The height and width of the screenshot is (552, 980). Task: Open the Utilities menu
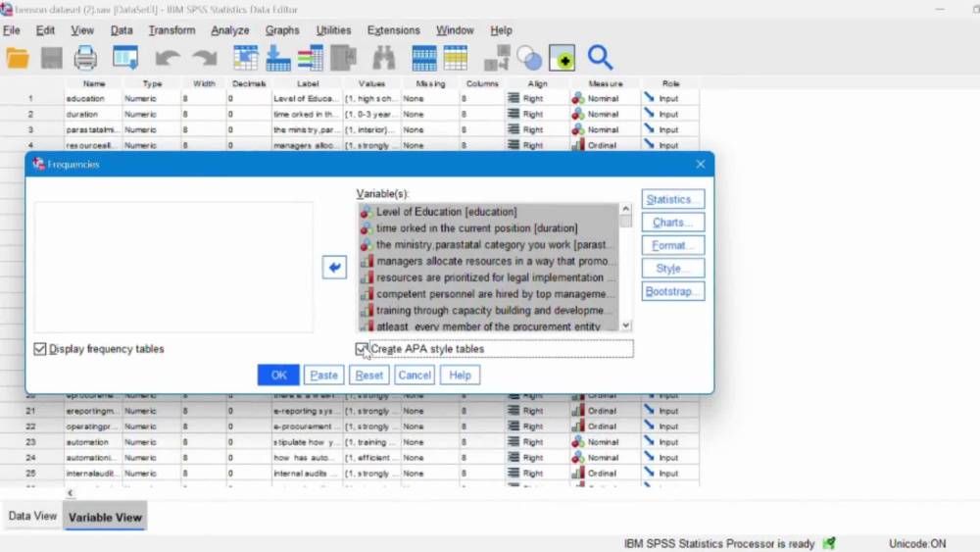click(x=333, y=30)
